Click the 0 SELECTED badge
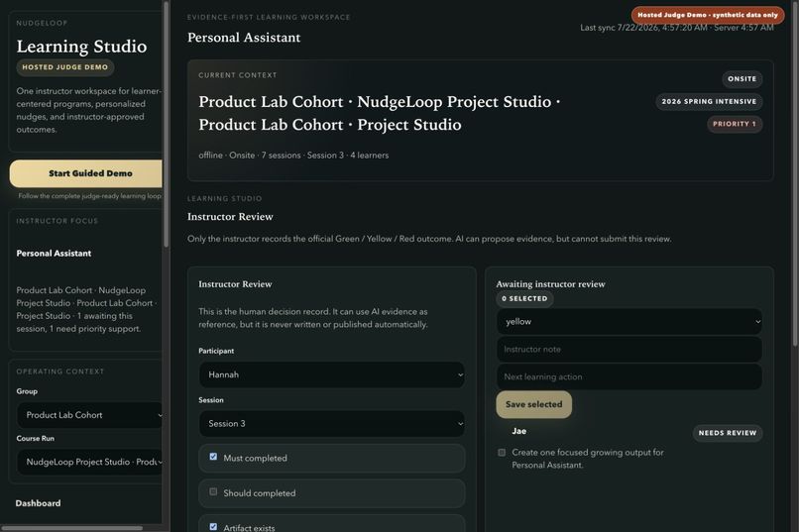The image size is (799, 532). 524,298
